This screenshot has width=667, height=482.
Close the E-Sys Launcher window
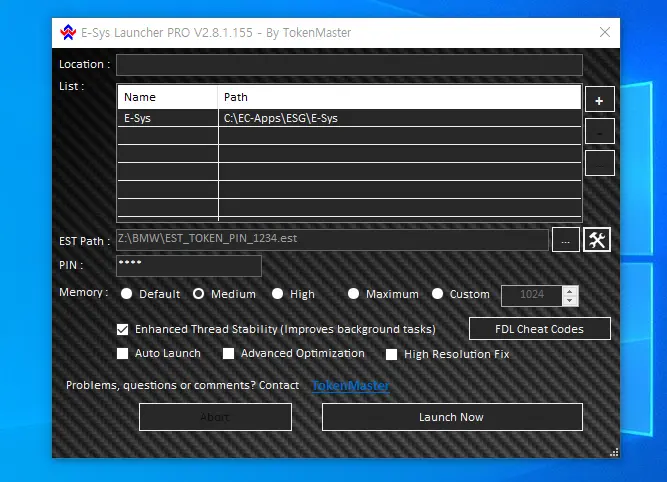604,32
